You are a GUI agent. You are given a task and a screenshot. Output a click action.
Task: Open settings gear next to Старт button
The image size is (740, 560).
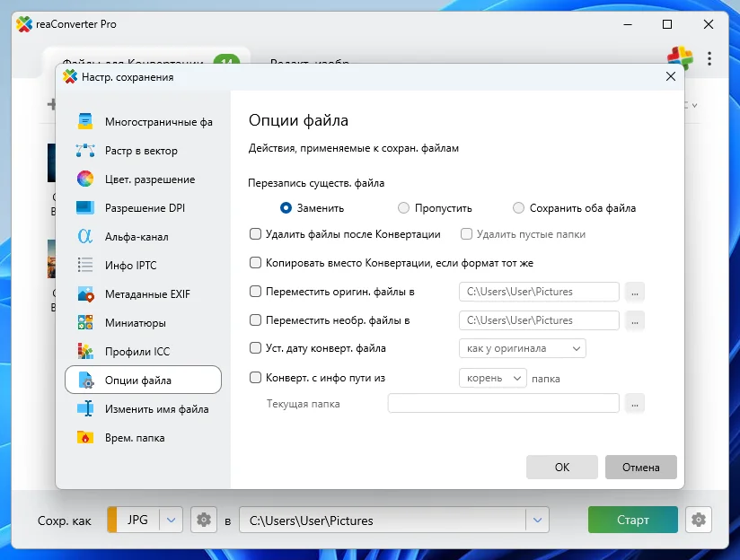[x=697, y=520]
